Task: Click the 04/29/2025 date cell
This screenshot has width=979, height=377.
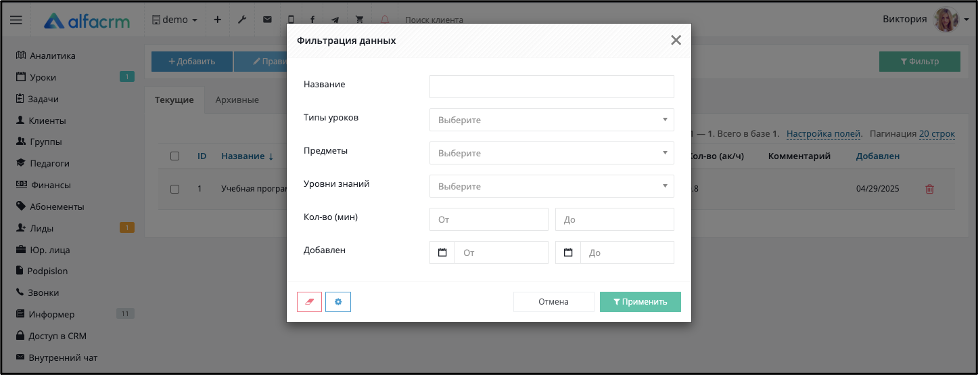Action: tap(877, 188)
